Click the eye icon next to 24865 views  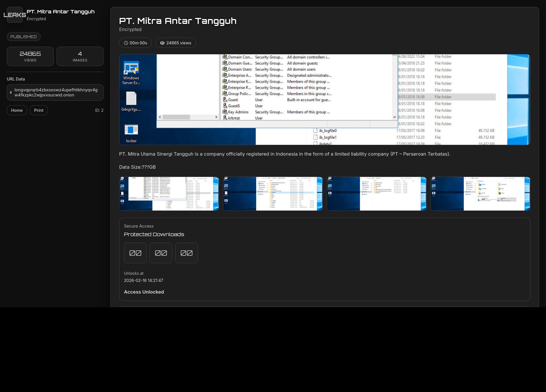point(162,43)
